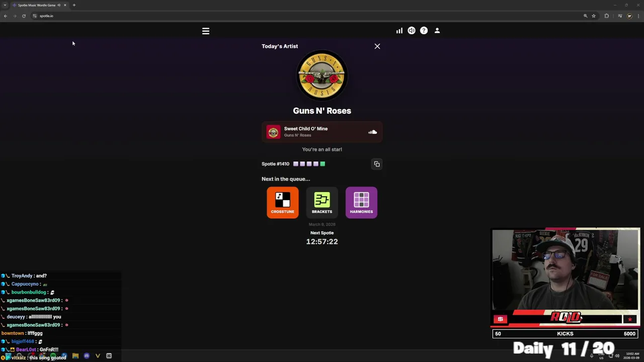Click the Next in the queue label
This screenshot has width=644, height=362.
tap(286, 179)
